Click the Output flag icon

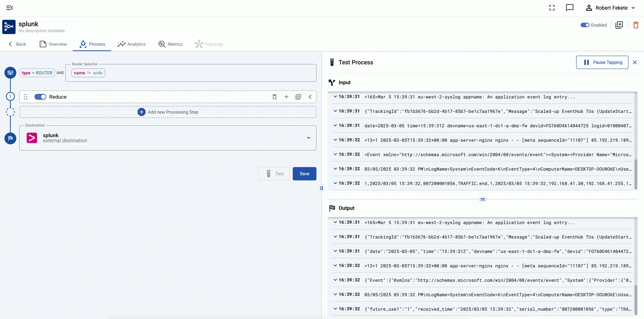(x=332, y=208)
